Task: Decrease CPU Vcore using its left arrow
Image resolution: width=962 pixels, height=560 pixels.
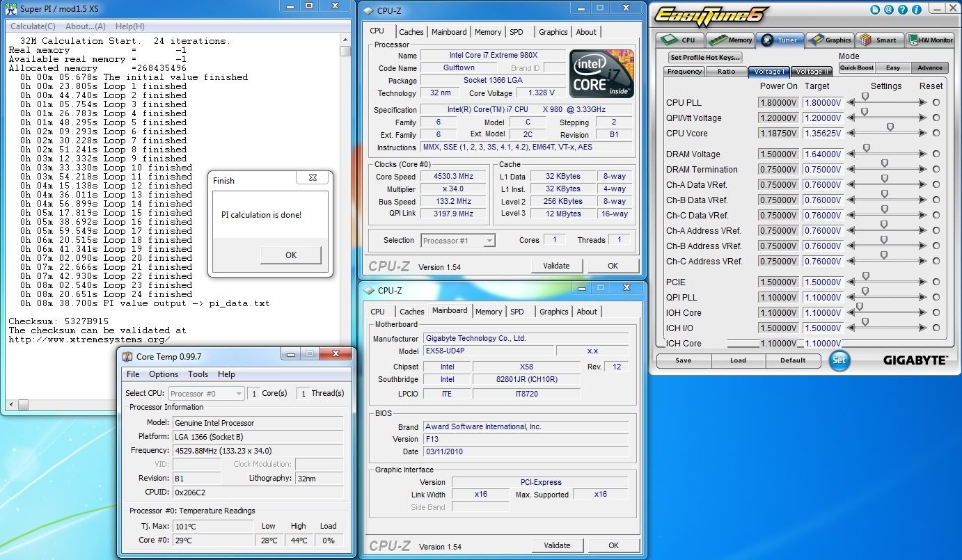Action: 852,134
